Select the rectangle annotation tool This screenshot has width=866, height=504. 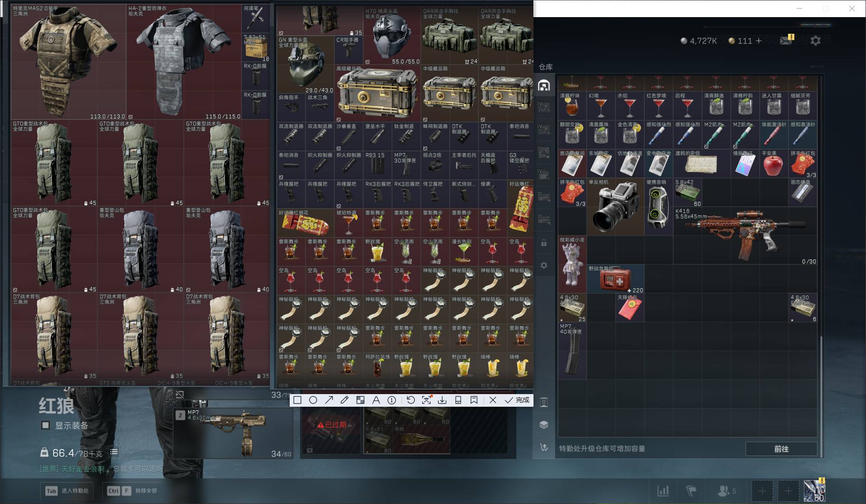(297, 400)
